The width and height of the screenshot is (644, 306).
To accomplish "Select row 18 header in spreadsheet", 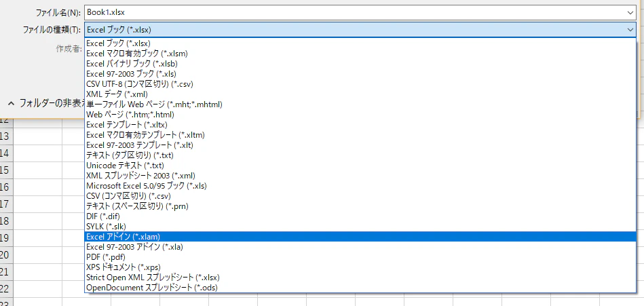I will click(x=5, y=221).
